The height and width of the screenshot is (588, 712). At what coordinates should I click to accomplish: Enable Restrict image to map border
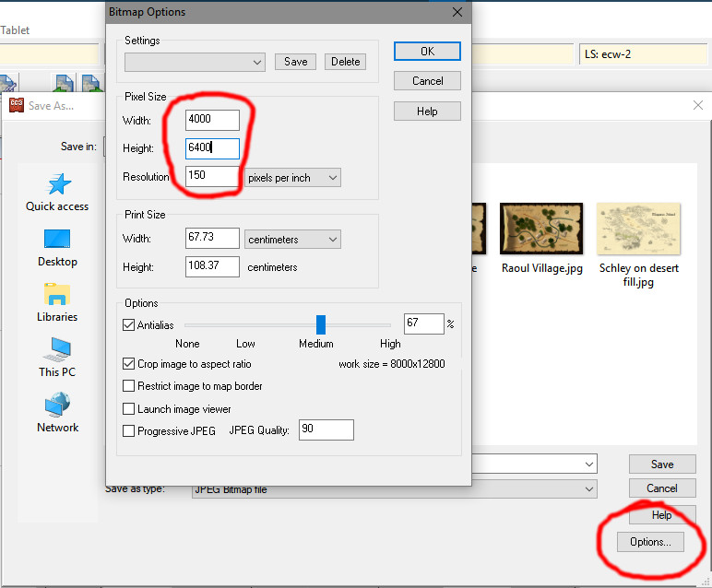pos(129,386)
